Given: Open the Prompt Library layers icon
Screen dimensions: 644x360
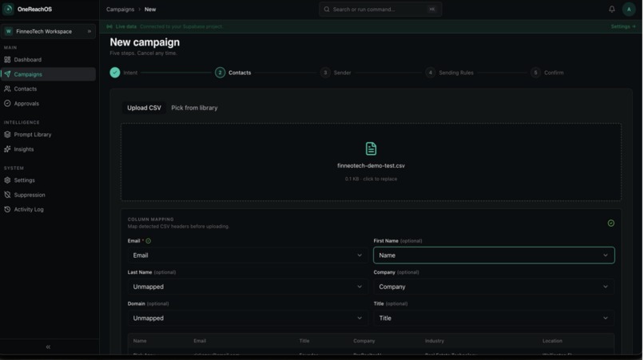Looking at the screenshot, I should click(7, 134).
